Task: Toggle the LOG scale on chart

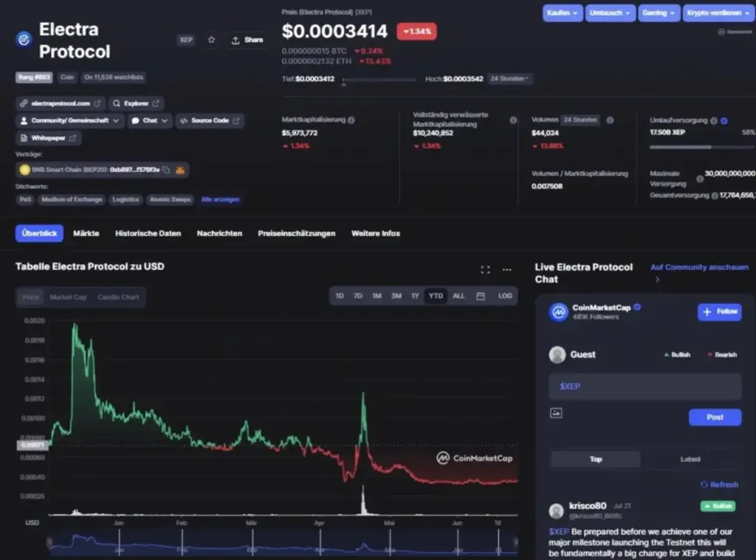Action: tap(505, 296)
